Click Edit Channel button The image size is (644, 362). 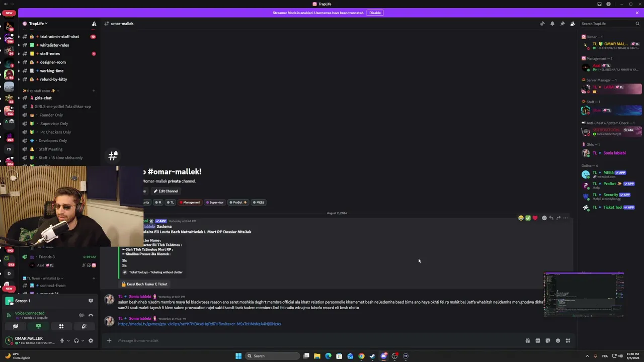tap(166, 191)
